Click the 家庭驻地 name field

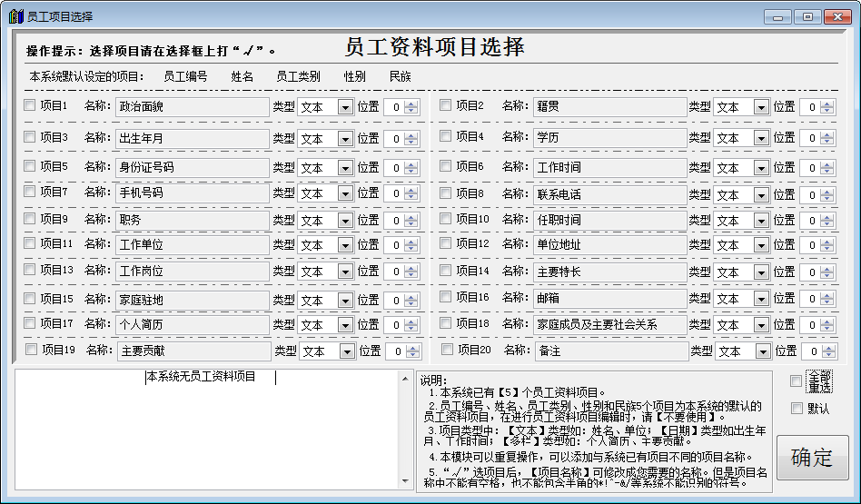pyautogui.click(x=193, y=301)
